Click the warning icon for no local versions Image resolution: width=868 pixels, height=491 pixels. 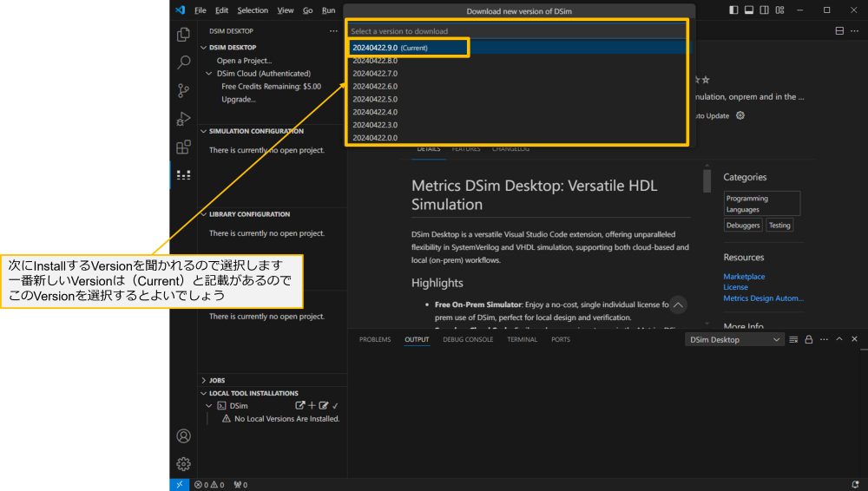[x=227, y=419]
